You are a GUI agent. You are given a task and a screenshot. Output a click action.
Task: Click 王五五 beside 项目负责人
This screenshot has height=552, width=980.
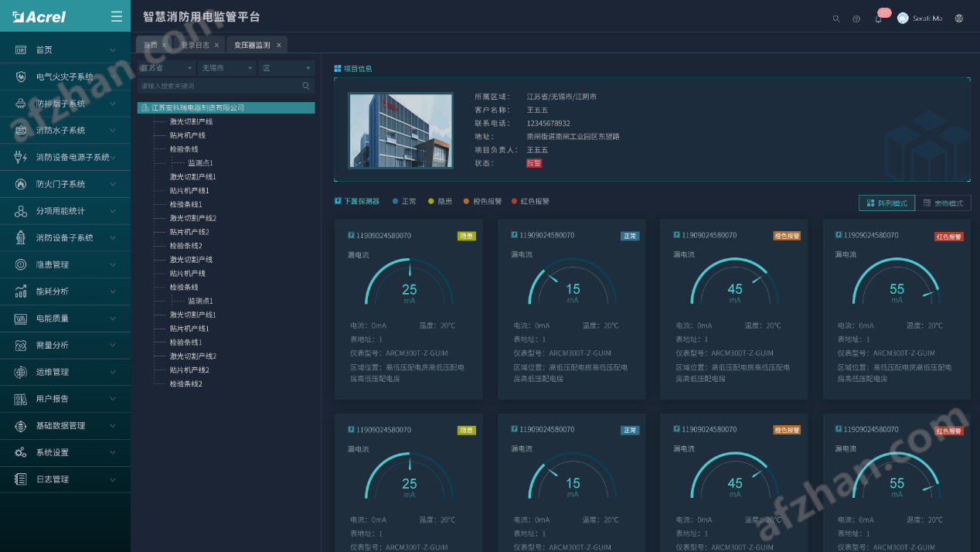click(x=537, y=150)
